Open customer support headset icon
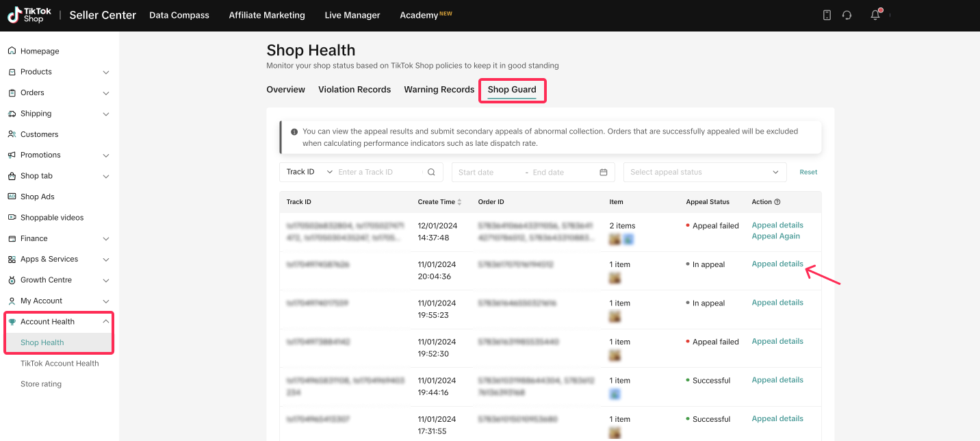This screenshot has width=980, height=441. [847, 15]
